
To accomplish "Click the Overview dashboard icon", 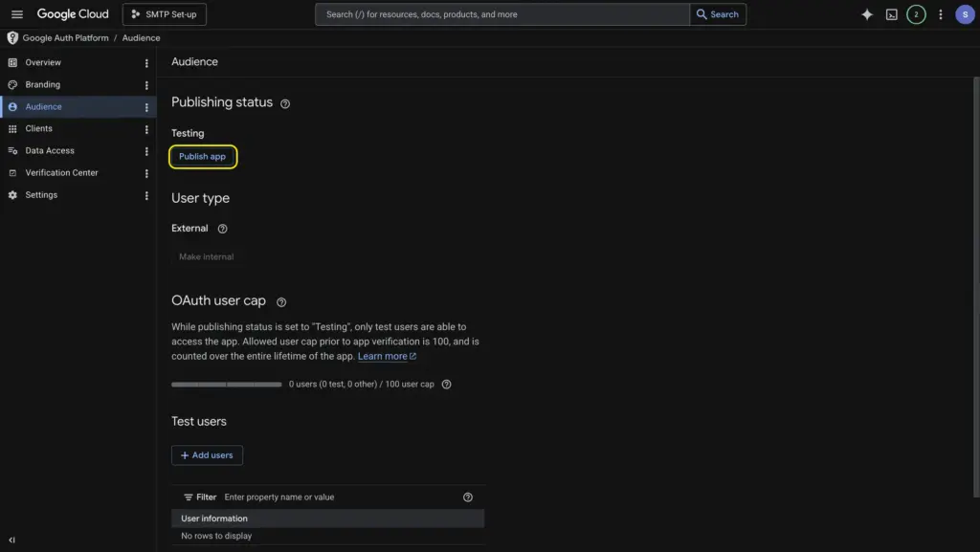I will pos(12,62).
